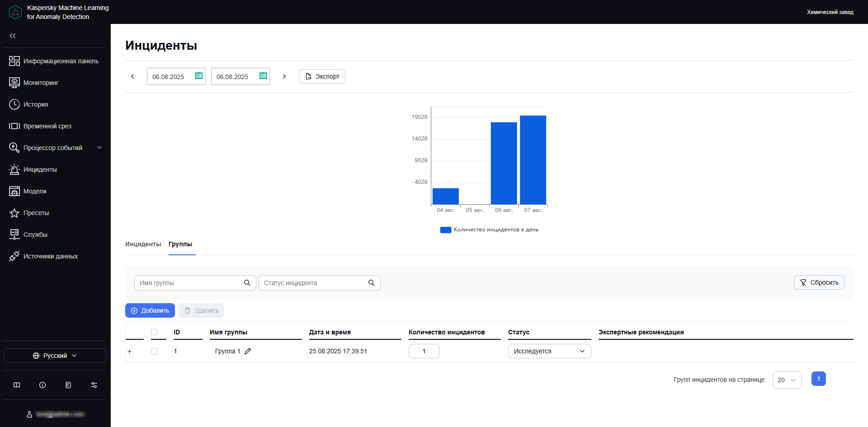Viewport: 868px width, 427px height.
Task: Click the Добавить button
Action: (x=150, y=310)
